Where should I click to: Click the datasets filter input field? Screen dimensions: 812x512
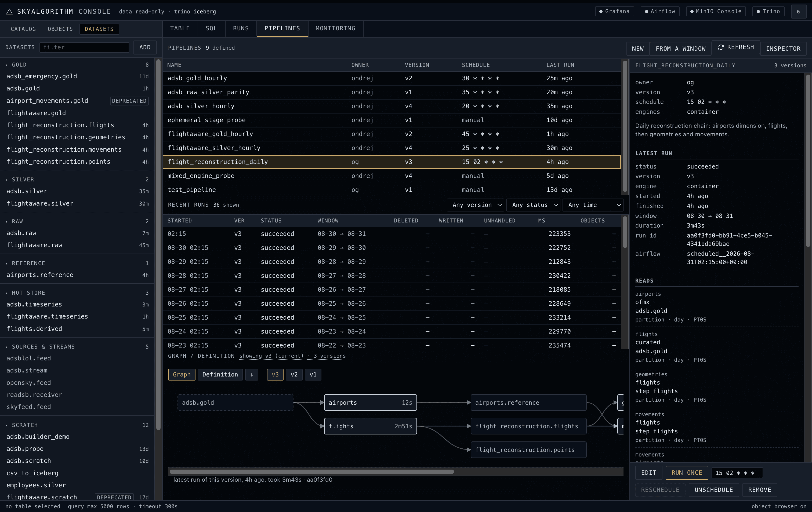84,47
